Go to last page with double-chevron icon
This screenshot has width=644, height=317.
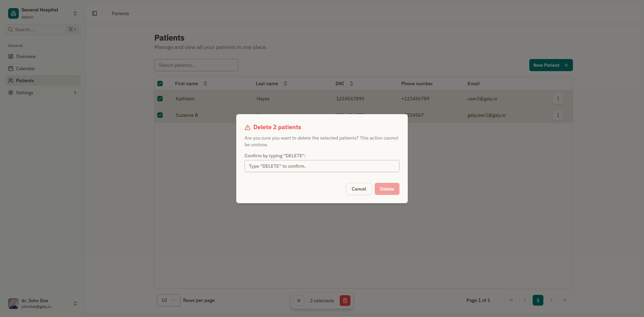(565, 301)
